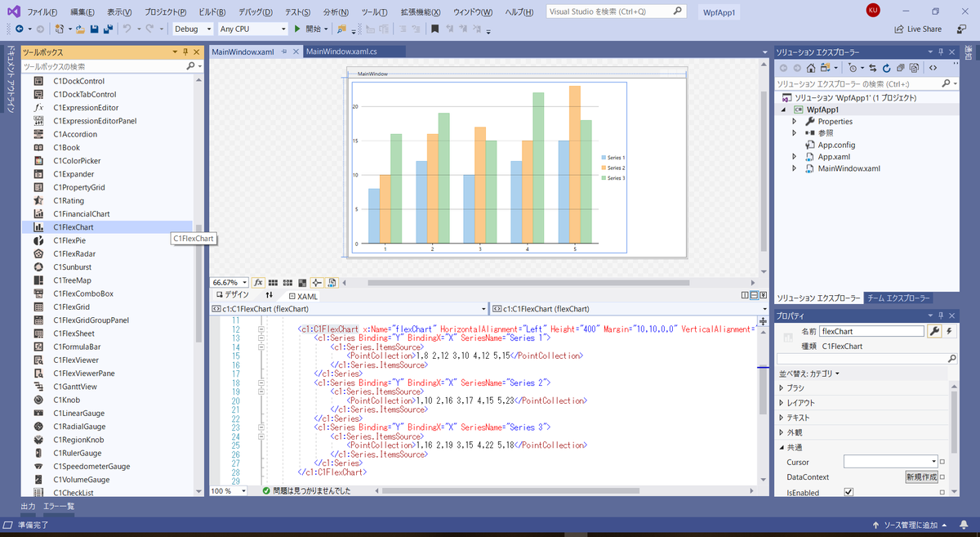Expand the 参照 node in Solution Explorer
980x537 pixels.
click(x=794, y=132)
